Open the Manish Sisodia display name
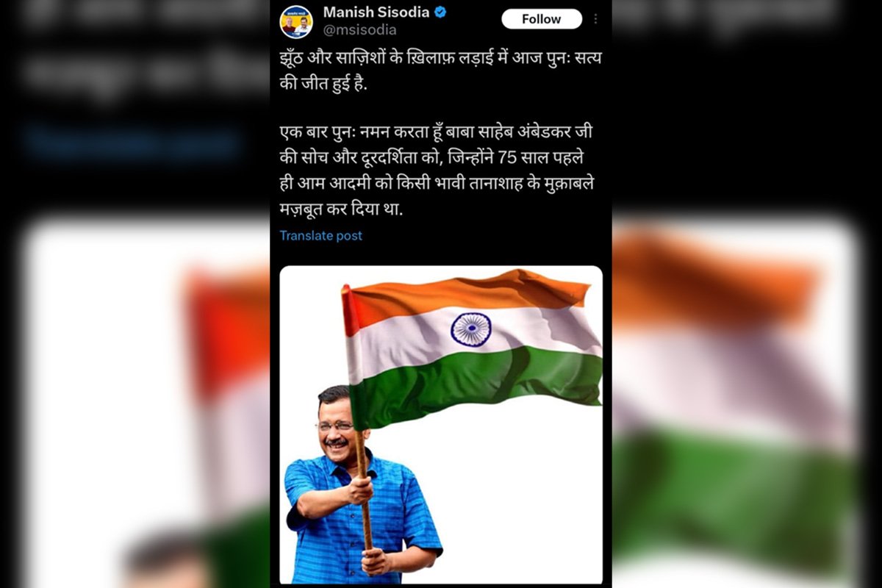 pos(376,12)
